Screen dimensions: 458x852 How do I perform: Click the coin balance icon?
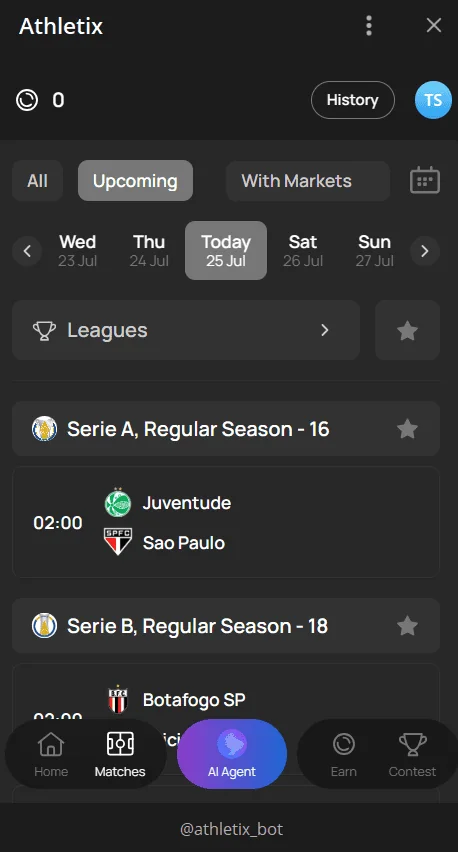coord(27,100)
